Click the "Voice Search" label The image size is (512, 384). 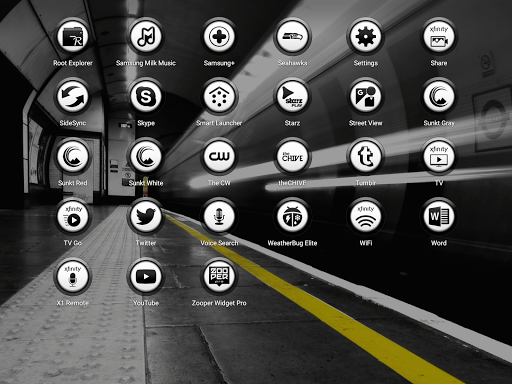pyautogui.click(x=219, y=243)
